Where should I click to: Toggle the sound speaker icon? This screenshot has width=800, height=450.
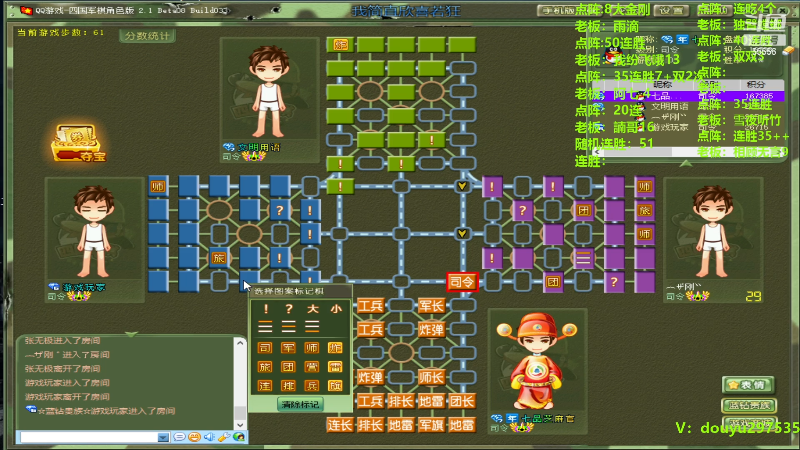[x=209, y=437]
